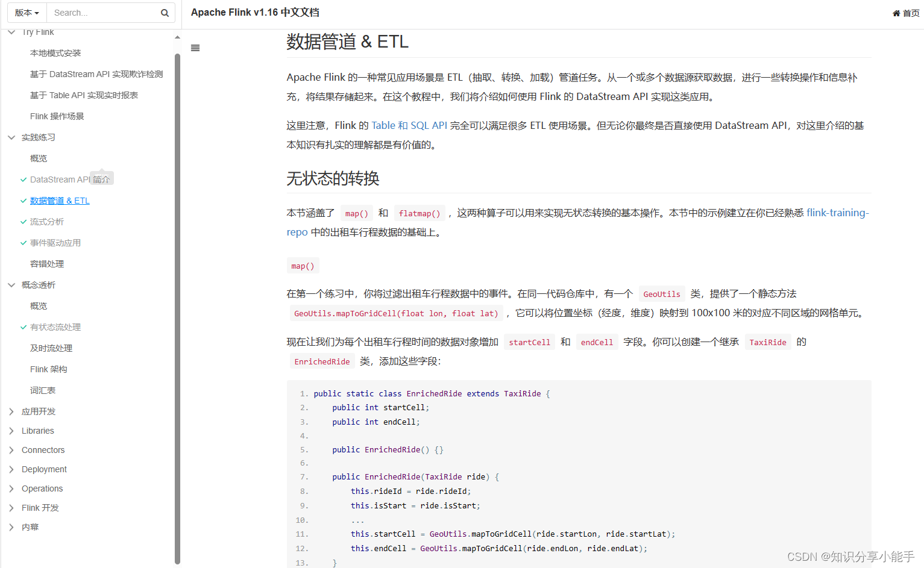Follow the flink-training-repo link
This screenshot has height=568, width=924.
tap(837, 213)
